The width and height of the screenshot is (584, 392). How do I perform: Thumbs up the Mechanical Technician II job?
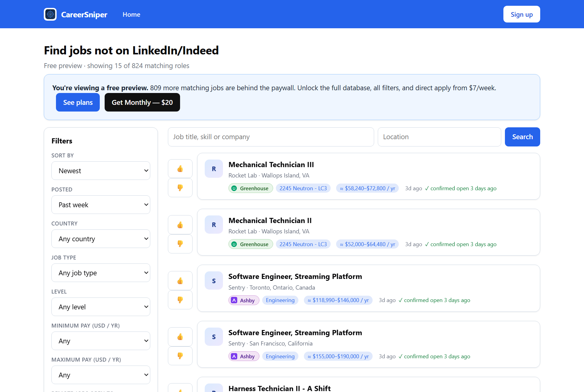click(180, 225)
